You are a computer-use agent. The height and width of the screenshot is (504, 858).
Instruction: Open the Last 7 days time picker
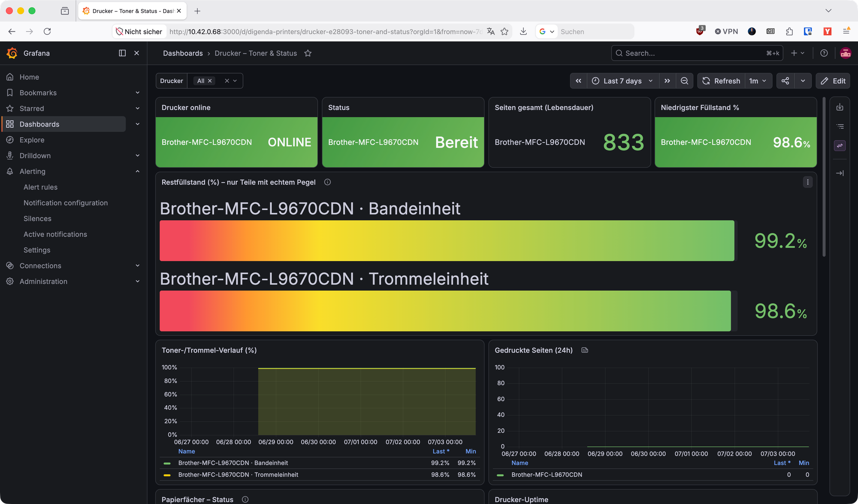(622, 81)
